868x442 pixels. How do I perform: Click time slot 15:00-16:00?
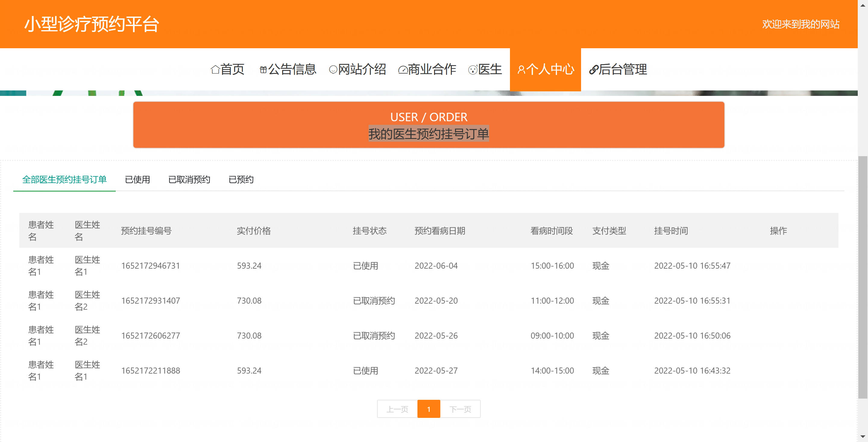coord(552,266)
